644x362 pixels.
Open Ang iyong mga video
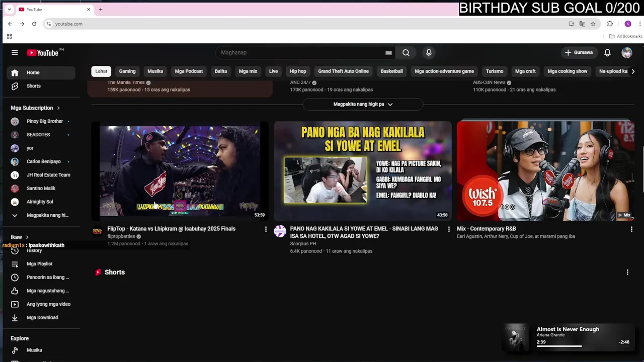pyautogui.click(x=41, y=304)
